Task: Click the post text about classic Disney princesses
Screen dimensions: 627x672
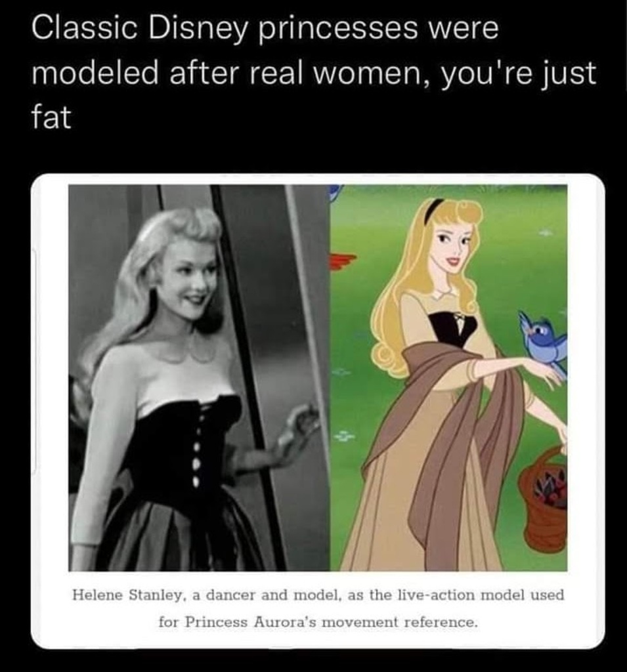Action: (x=314, y=72)
